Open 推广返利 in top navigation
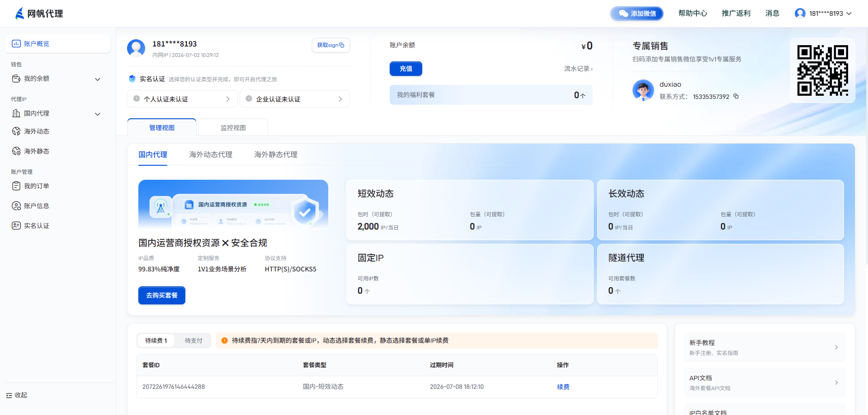Image resolution: width=868 pixels, height=415 pixels. point(736,14)
